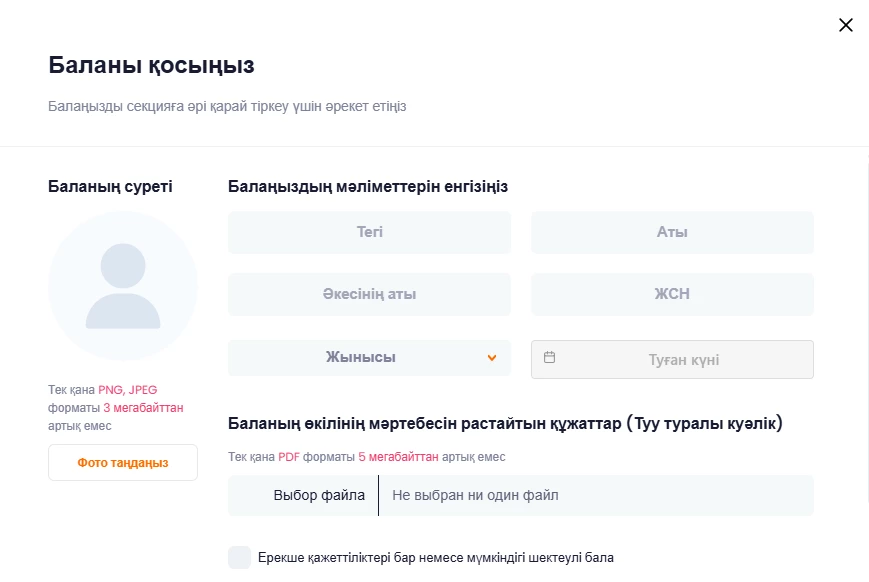
Task: Click into the Аты name field
Action: pos(672,232)
